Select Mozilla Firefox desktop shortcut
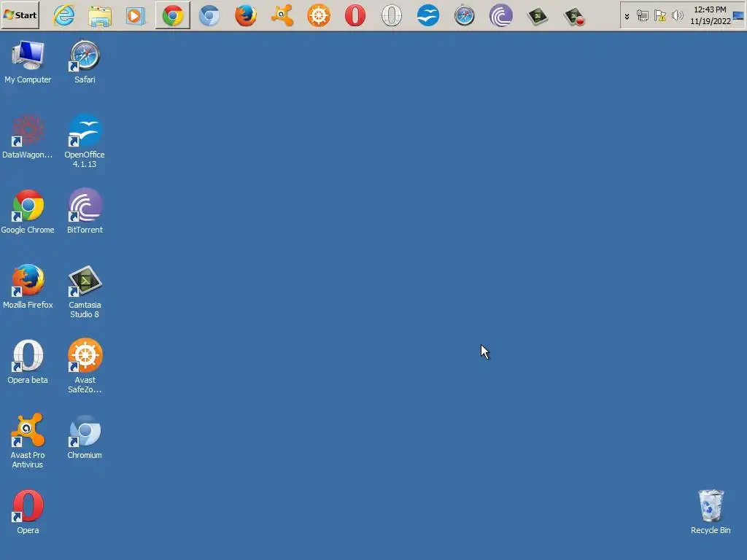The width and height of the screenshot is (747, 560). click(28, 287)
